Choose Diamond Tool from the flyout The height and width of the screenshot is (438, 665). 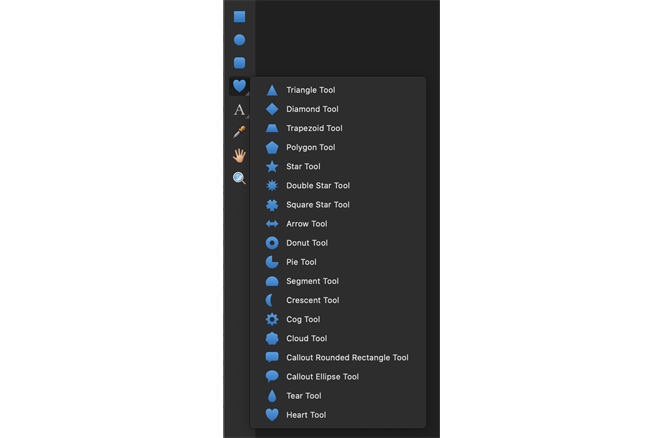312,109
